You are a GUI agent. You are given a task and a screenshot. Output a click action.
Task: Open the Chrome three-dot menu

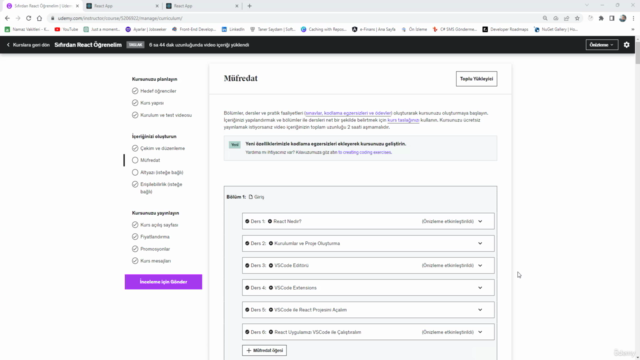coord(633,18)
